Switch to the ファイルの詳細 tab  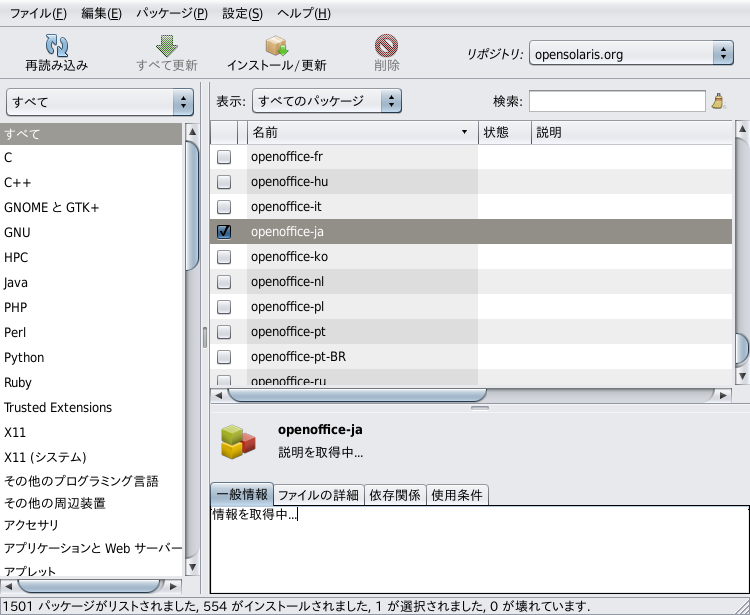point(319,495)
